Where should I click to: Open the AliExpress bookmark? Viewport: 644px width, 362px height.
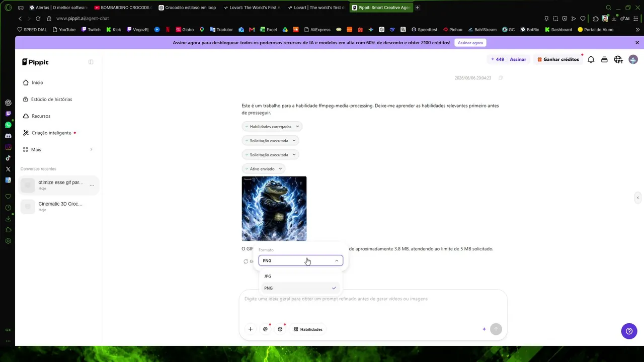coord(316,30)
